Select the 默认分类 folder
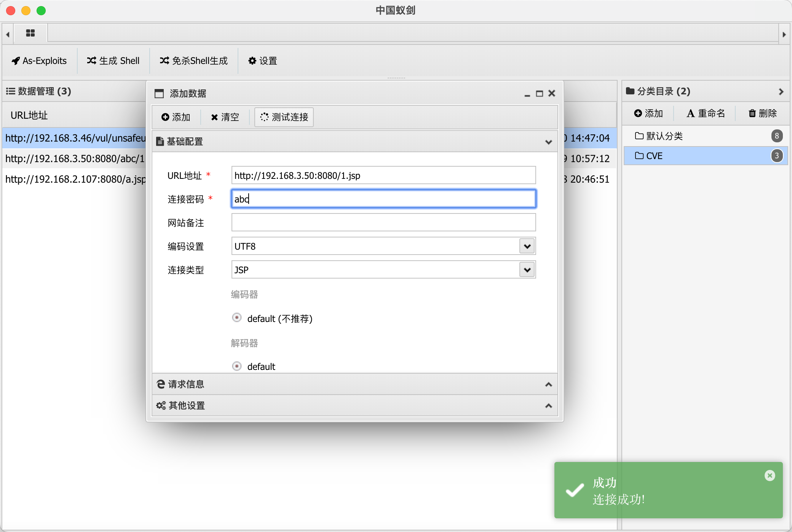This screenshot has width=792, height=532. tap(664, 136)
